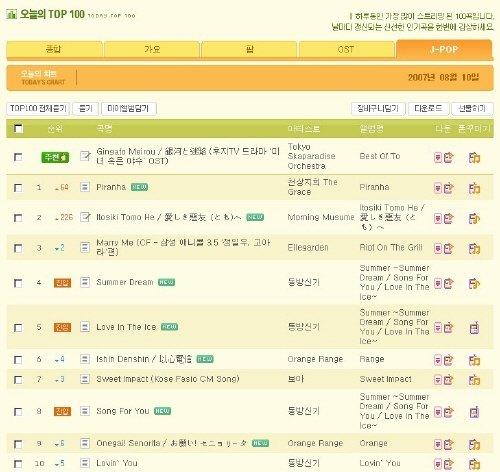The width and height of the screenshot is (500, 472).
Task: Open artist Ellegarden
Action: click(308, 248)
